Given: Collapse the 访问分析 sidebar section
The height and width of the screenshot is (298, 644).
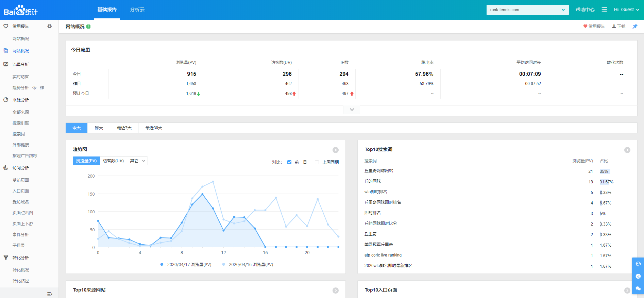Looking at the screenshot, I should click(21, 168).
